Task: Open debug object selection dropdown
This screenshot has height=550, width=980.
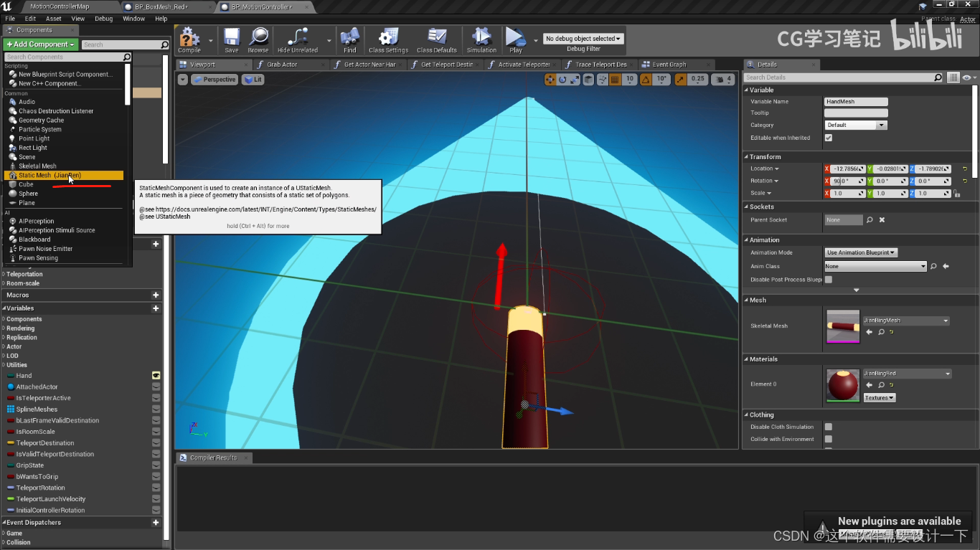Action: 583,39
